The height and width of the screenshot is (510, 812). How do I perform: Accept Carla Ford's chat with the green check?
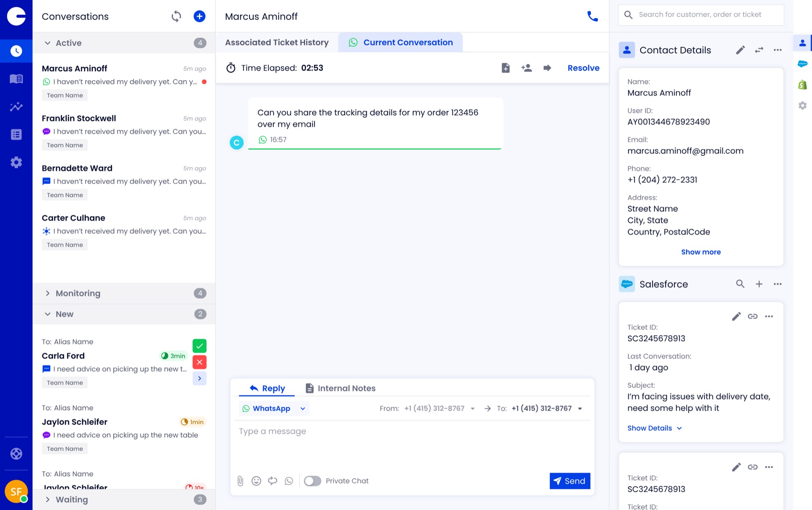199,346
